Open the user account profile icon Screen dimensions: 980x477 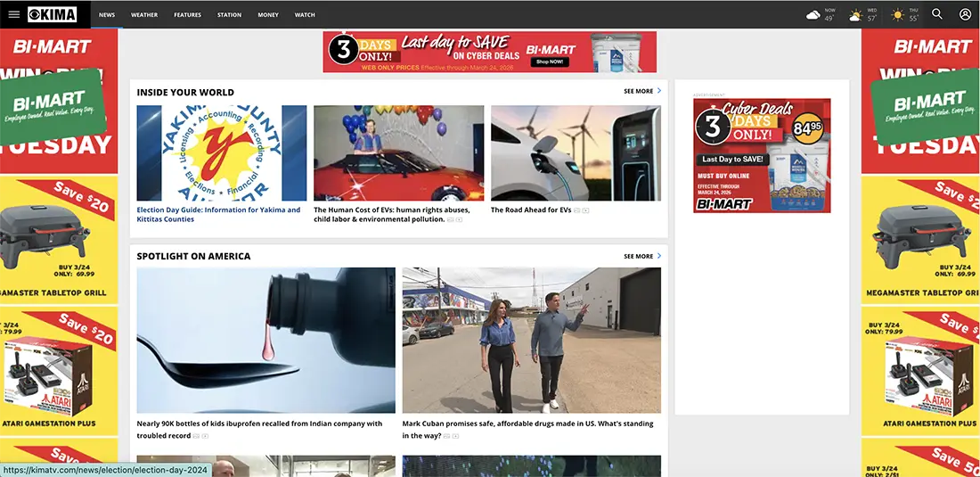tap(965, 13)
